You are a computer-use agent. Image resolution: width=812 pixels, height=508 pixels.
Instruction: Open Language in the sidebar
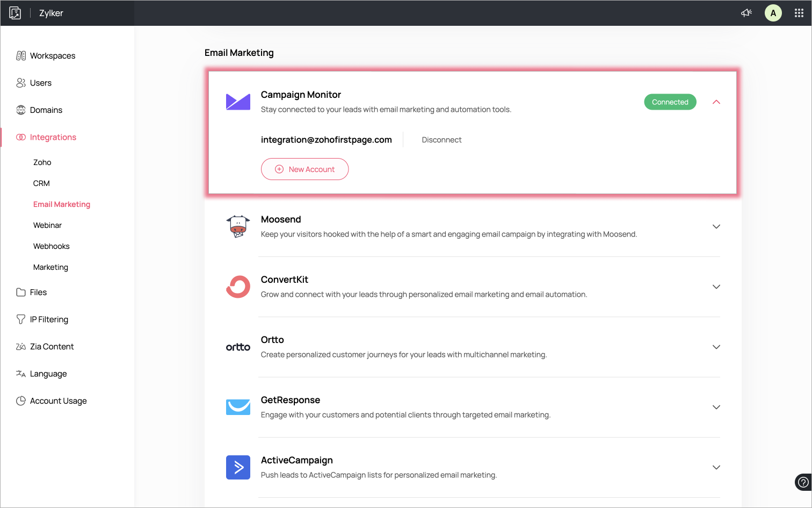pos(48,374)
